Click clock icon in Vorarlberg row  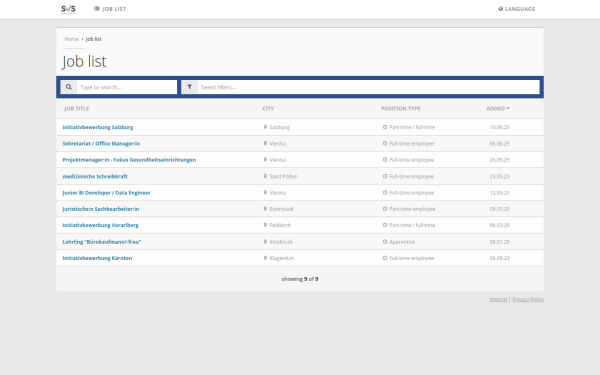(x=385, y=225)
